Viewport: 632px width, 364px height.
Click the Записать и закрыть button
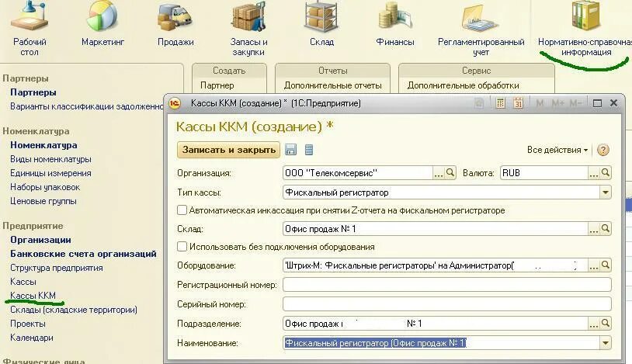[x=228, y=150]
